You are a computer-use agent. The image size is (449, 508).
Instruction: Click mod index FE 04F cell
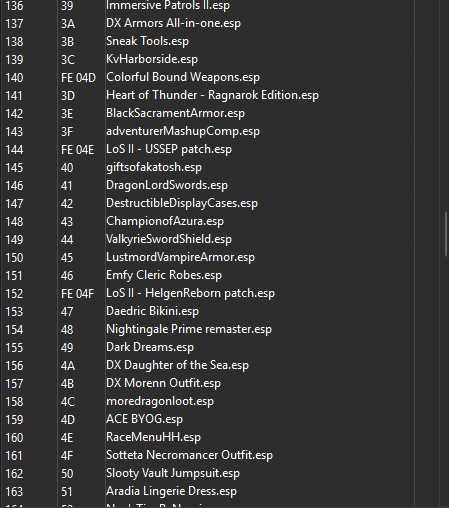pyautogui.click(x=77, y=294)
